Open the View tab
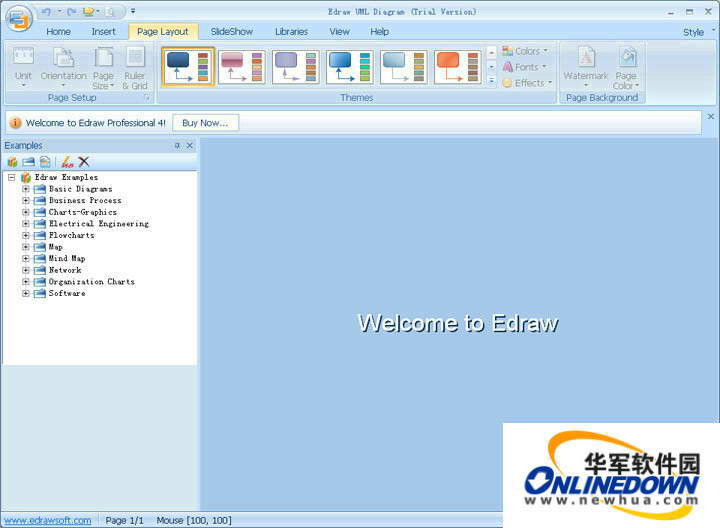This screenshot has height=528, width=720. (x=339, y=32)
